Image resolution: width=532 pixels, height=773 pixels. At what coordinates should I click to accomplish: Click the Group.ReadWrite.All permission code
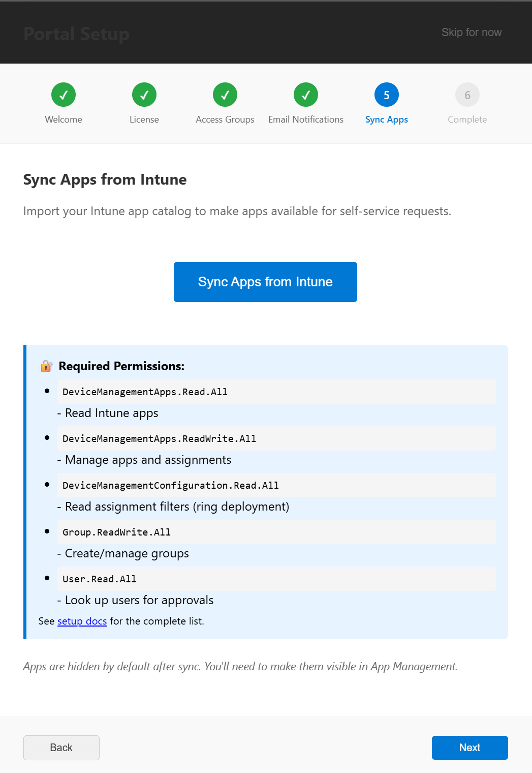pos(276,532)
